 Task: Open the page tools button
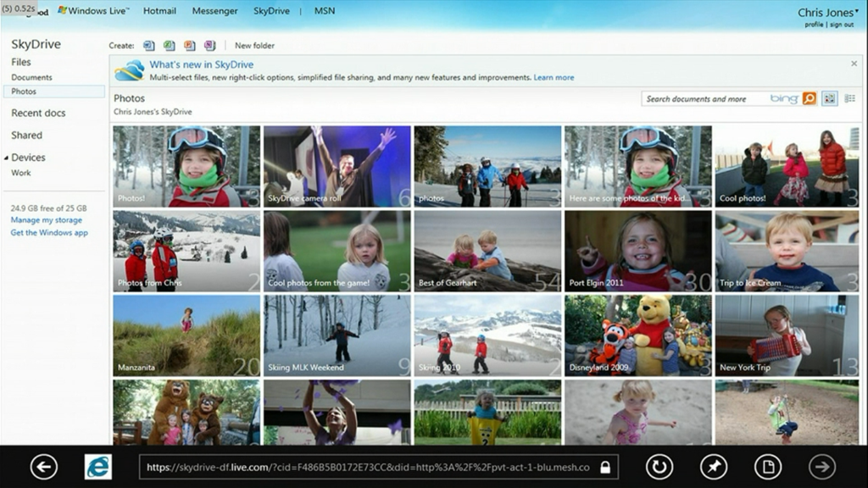(768, 467)
